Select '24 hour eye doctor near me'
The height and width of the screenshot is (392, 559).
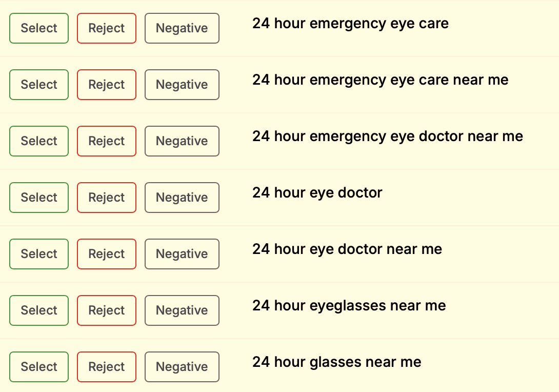(x=39, y=254)
